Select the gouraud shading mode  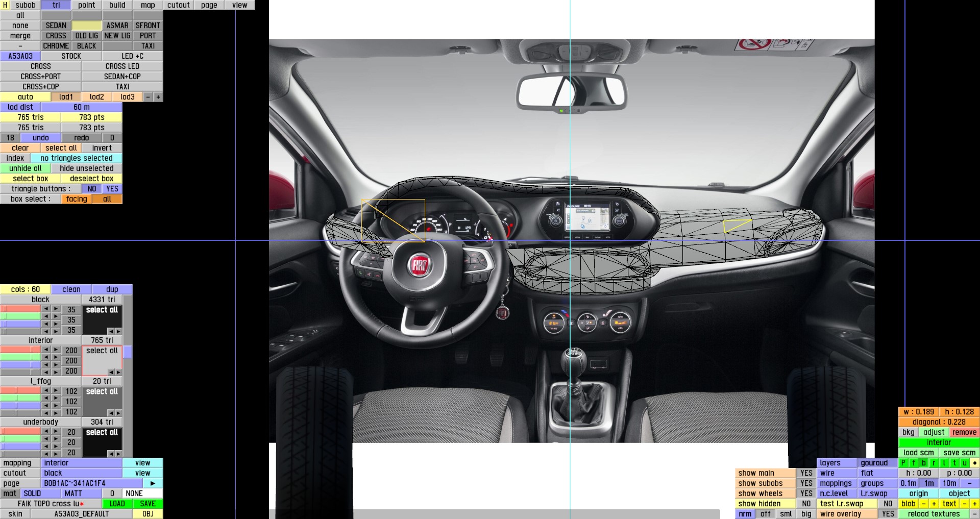coord(878,463)
